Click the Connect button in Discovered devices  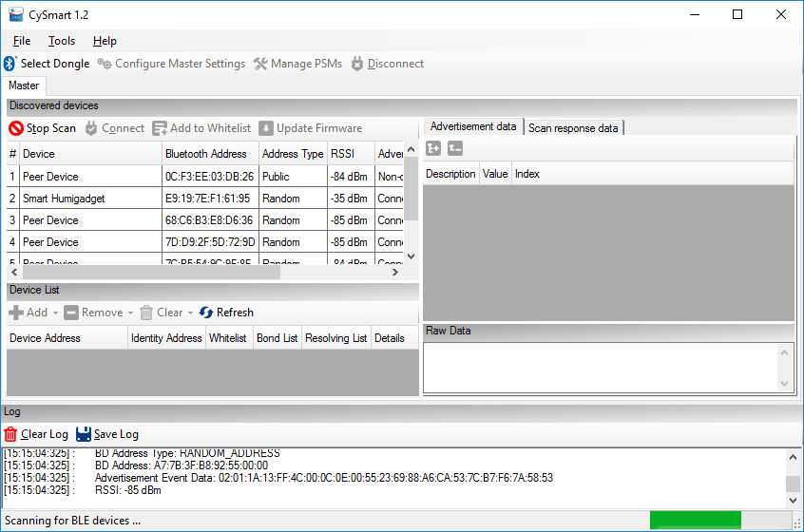[x=115, y=128]
